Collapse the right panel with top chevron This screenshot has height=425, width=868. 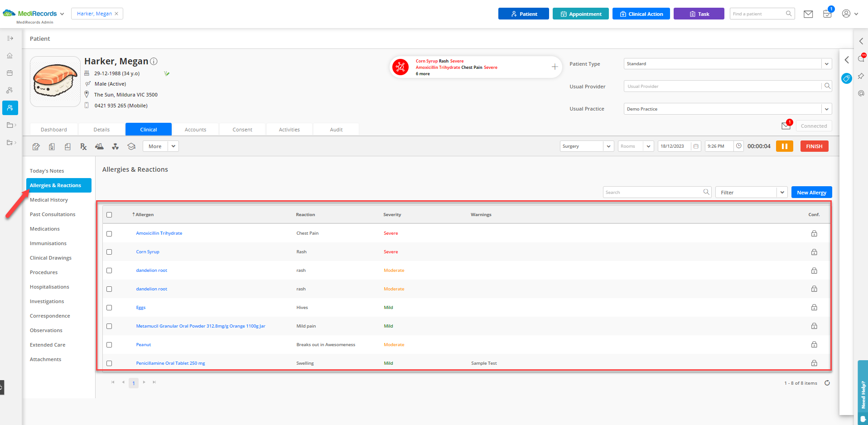pyautogui.click(x=861, y=41)
